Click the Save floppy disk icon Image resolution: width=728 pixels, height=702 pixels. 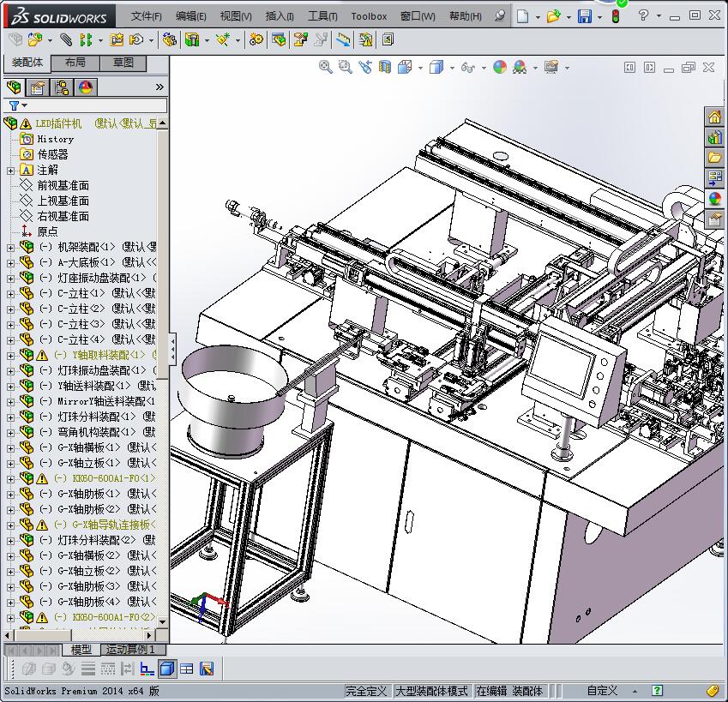pos(584,16)
